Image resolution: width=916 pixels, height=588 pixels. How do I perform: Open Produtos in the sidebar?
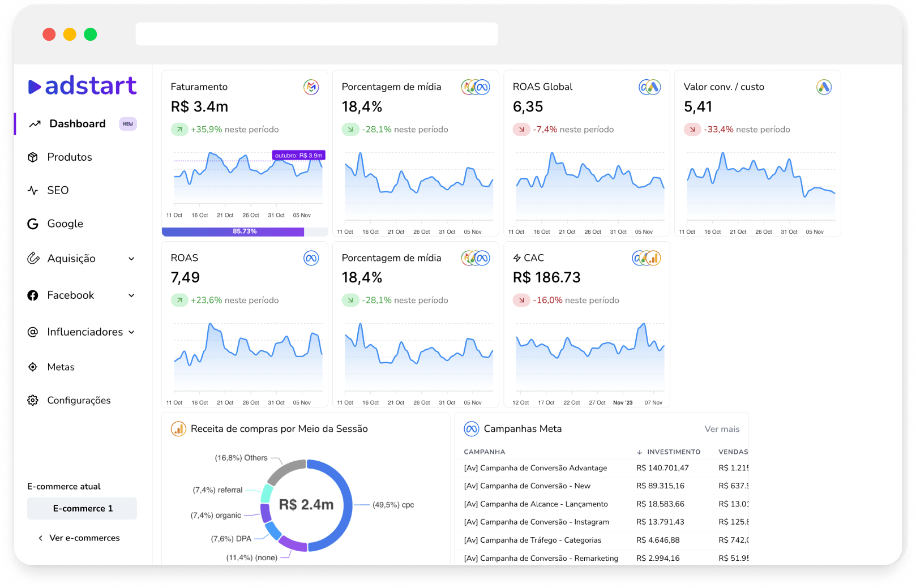point(70,157)
